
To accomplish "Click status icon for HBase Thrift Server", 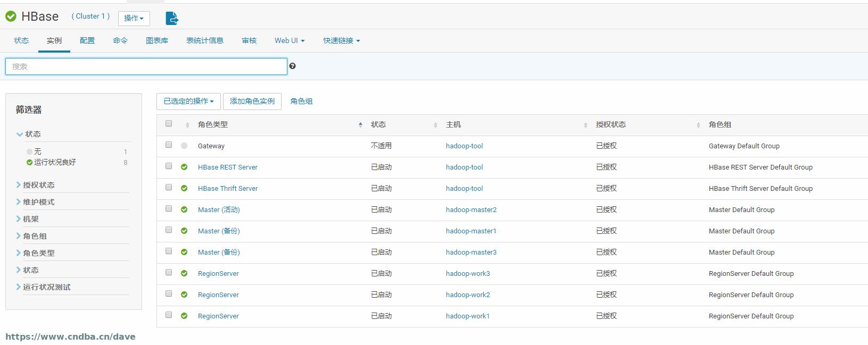I will coord(184,188).
